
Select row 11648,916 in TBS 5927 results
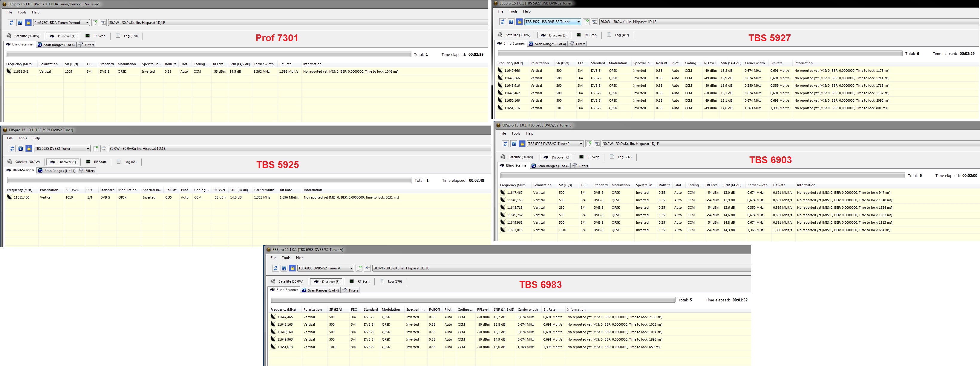[x=737, y=86]
